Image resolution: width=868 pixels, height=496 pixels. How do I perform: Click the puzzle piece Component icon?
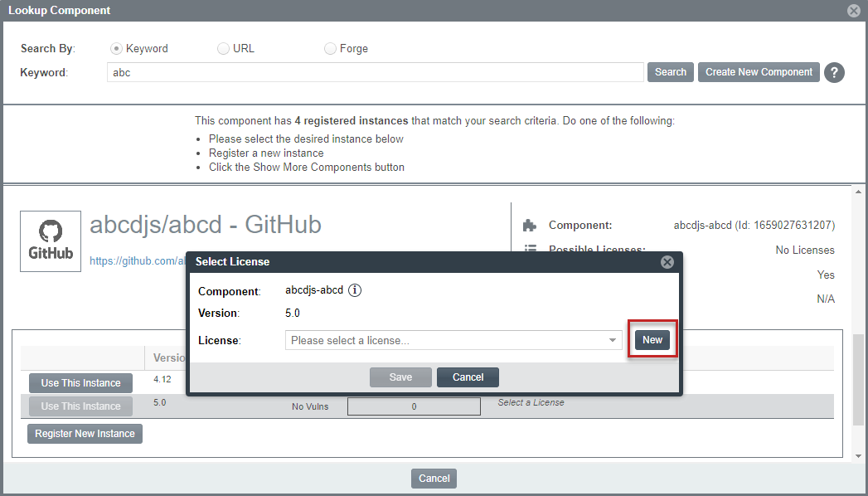point(529,226)
